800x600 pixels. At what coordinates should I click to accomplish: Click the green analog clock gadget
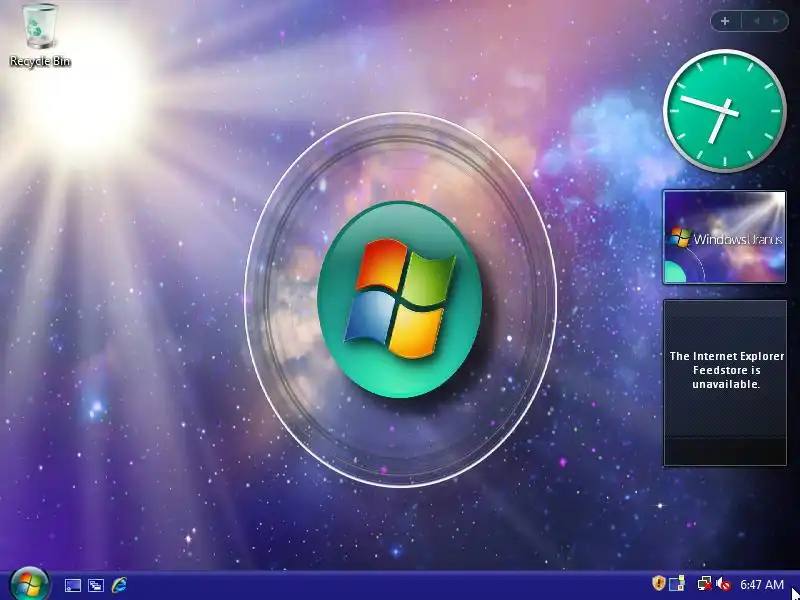(x=724, y=111)
